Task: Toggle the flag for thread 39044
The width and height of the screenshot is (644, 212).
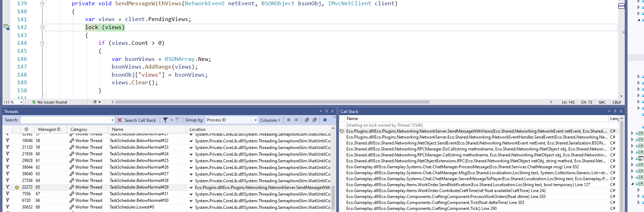Action: (x=7, y=167)
